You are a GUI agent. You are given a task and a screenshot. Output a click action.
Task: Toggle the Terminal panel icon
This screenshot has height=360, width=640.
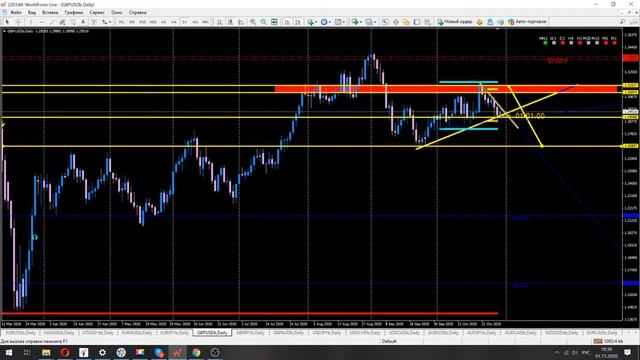(x=417, y=22)
